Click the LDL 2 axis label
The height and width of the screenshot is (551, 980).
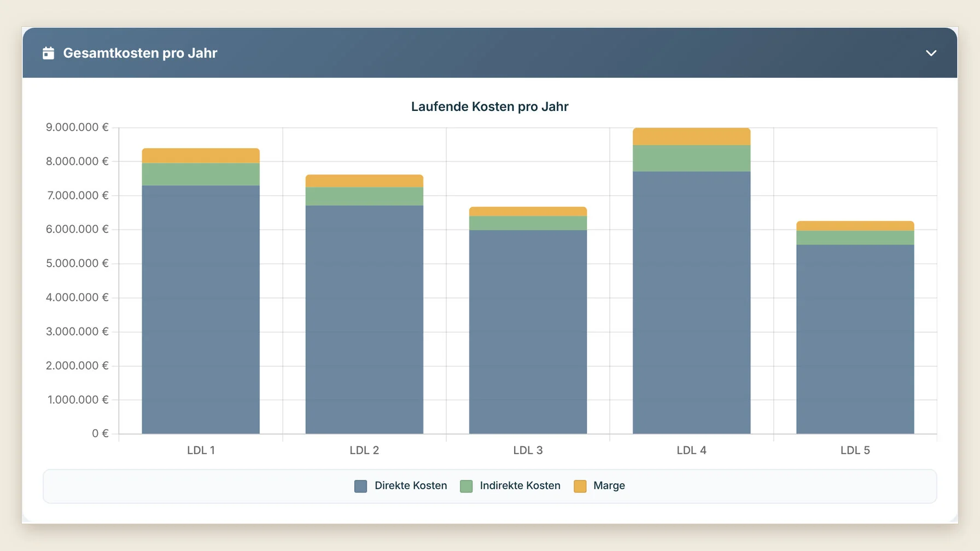coord(364,450)
